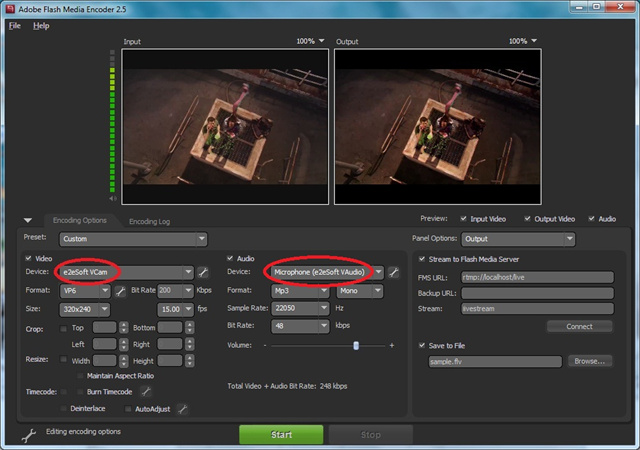Screen dimensions: 640x450
Task: Toggle the Audio preview checkbox
Action: tap(591, 219)
